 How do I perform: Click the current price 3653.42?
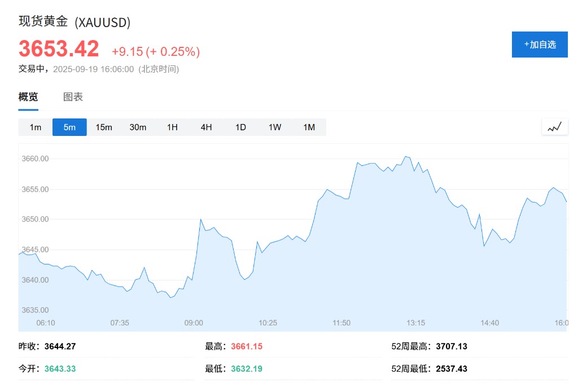[59, 49]
